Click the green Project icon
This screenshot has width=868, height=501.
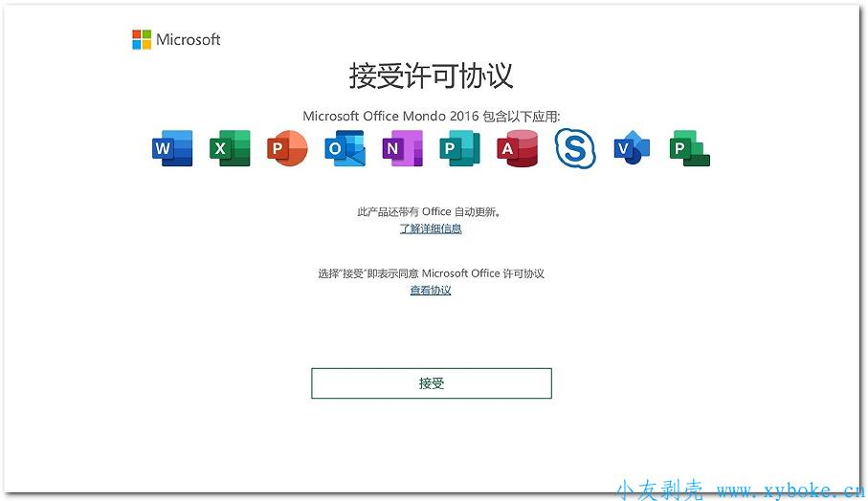[x=689, y=149]
